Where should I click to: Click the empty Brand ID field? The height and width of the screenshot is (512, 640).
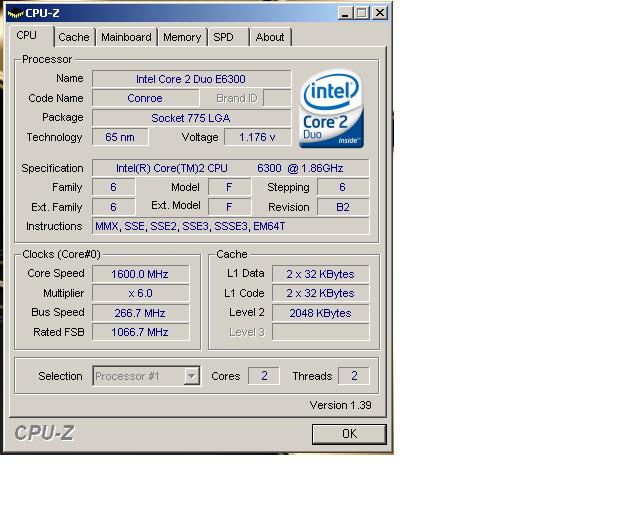point(277,98)
